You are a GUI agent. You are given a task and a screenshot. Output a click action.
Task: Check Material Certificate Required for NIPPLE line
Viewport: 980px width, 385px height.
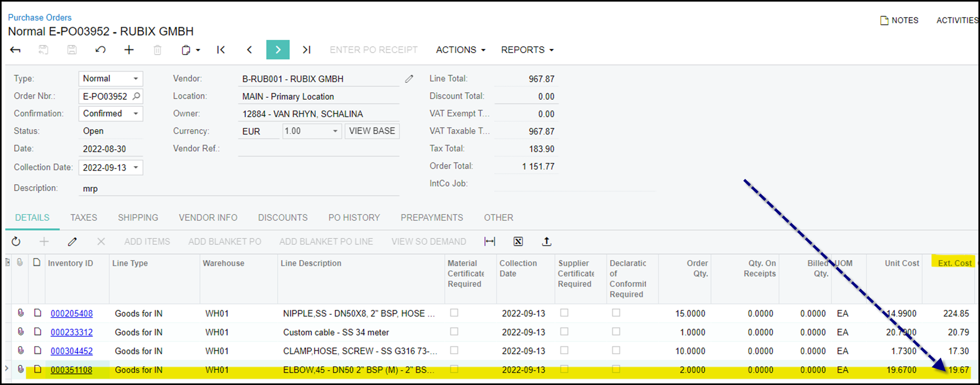click(x=454, y=313)
